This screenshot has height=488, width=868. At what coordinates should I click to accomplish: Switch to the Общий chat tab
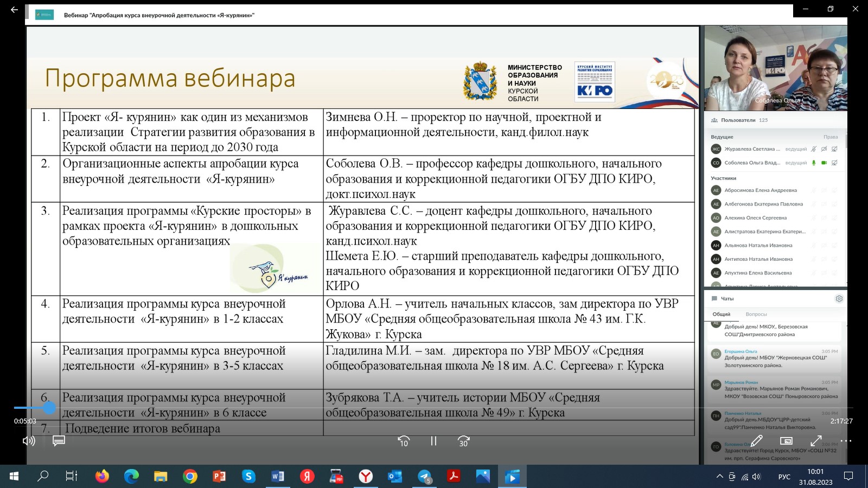722,314
